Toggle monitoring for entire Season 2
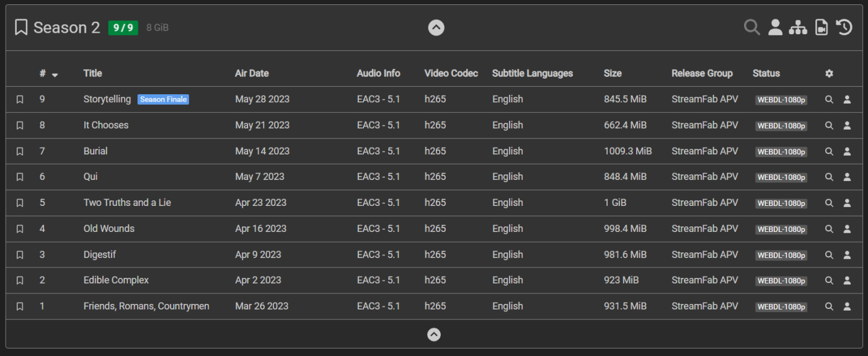Viewport: 868px width, 356px height. point(21,27)
